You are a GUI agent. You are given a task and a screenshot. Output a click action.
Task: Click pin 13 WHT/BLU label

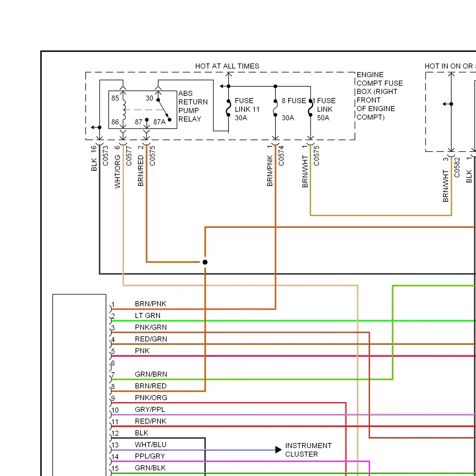(x=150, y=445)
